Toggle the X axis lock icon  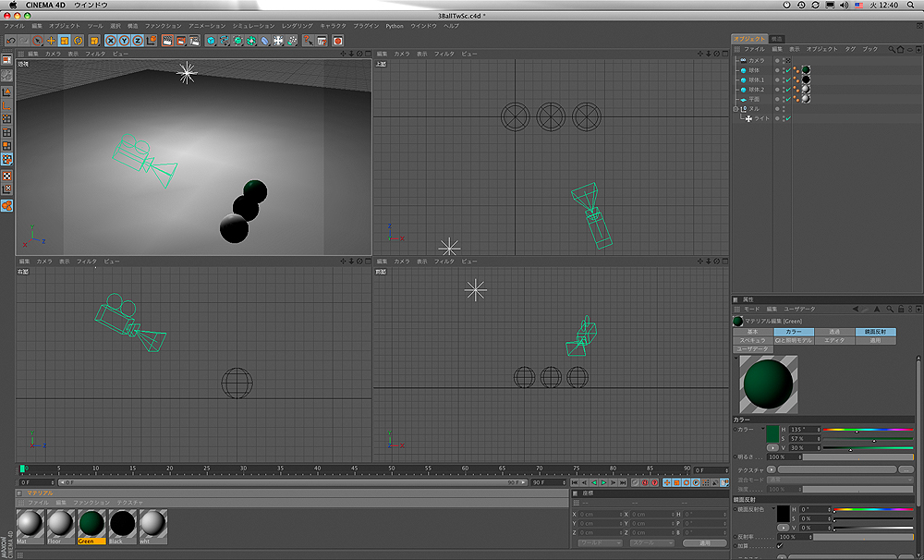point(110,41)
